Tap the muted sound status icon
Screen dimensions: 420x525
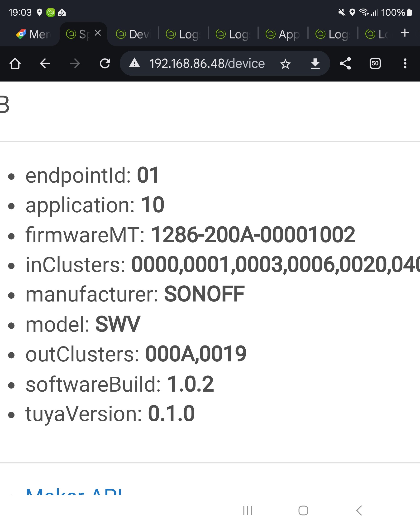coord(342,12)
